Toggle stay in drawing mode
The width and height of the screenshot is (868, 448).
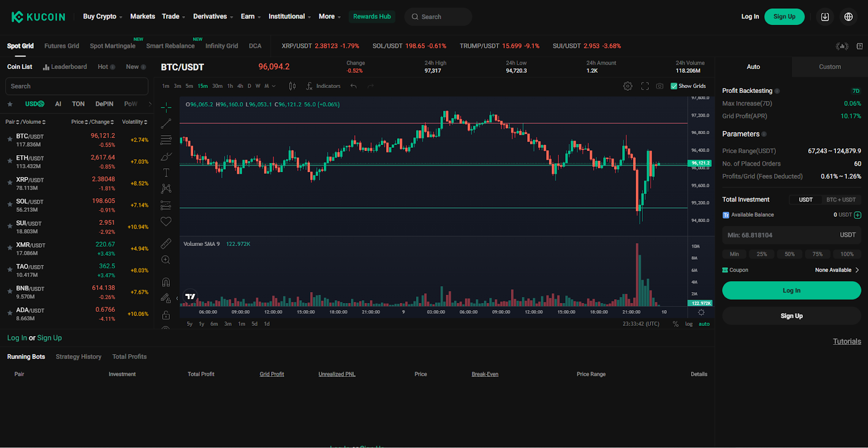click(166, 298)
